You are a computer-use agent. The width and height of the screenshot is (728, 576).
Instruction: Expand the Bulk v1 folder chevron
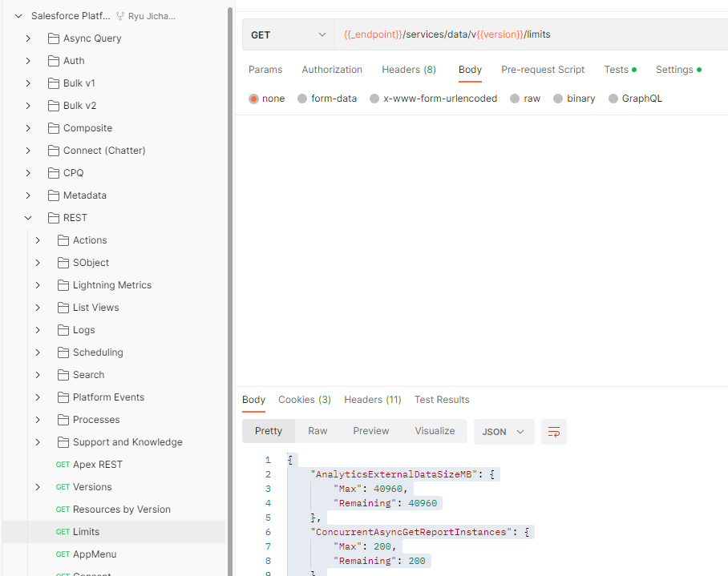tap(28, 83)
